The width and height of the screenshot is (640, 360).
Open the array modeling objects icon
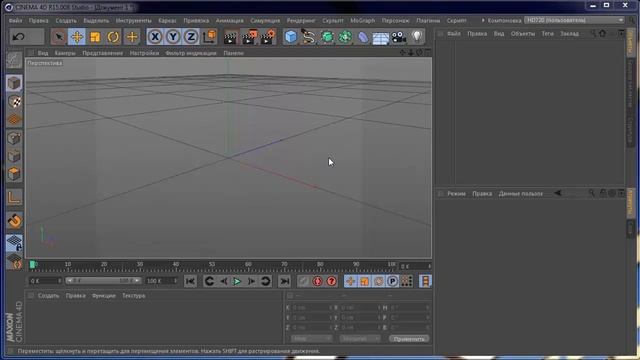point(345,37)
